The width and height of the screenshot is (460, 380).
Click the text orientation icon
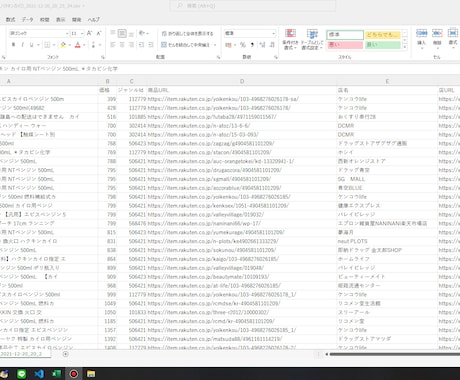point(142,33)
